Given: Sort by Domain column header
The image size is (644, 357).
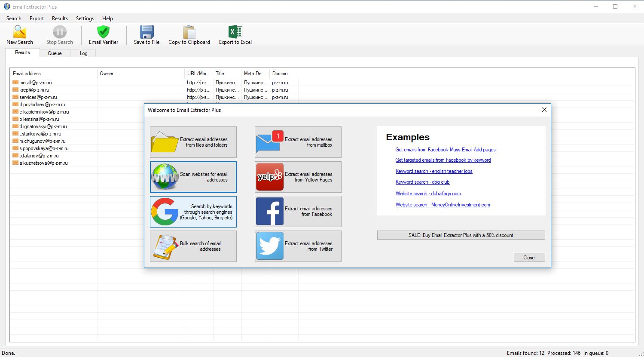Looking at the screenshot, I should 284,74.
